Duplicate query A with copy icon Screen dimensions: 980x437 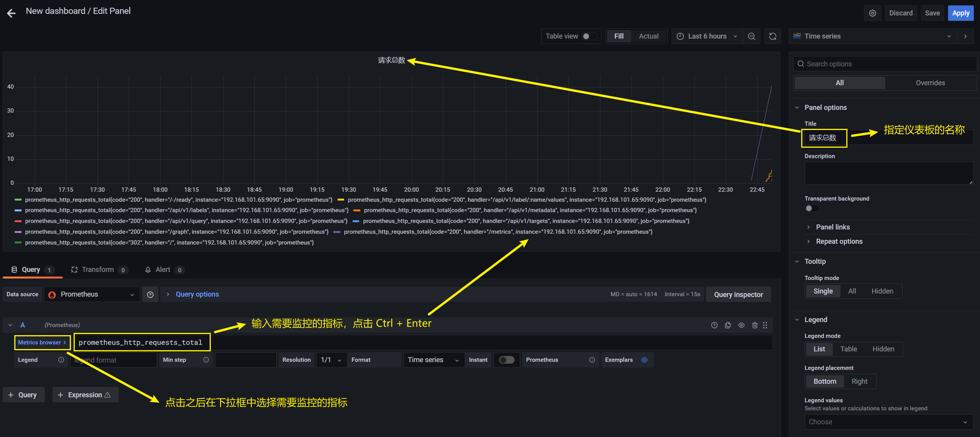[728, 325]
